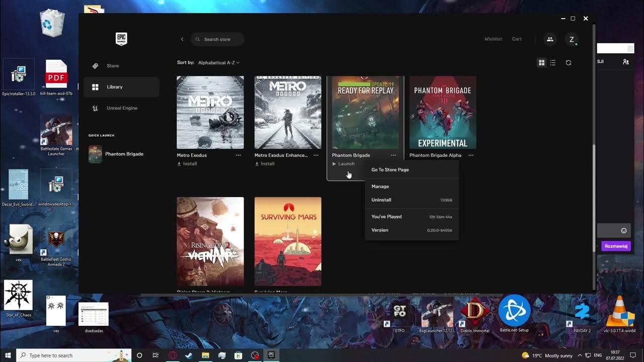This screenshot has height=362, width=644.
Task: Select the GIMP vex desktop file
Action: tap(19, 244)
